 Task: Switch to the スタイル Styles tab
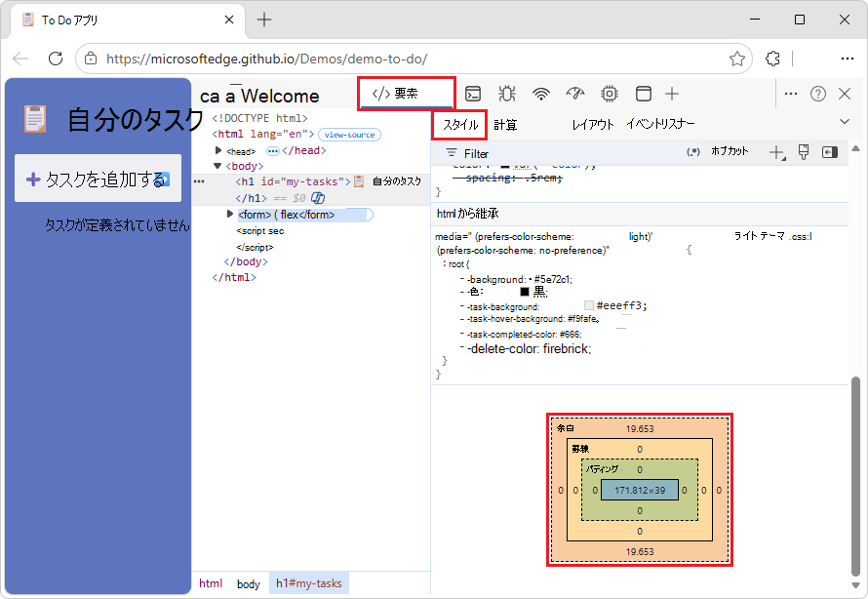(459, 125)
